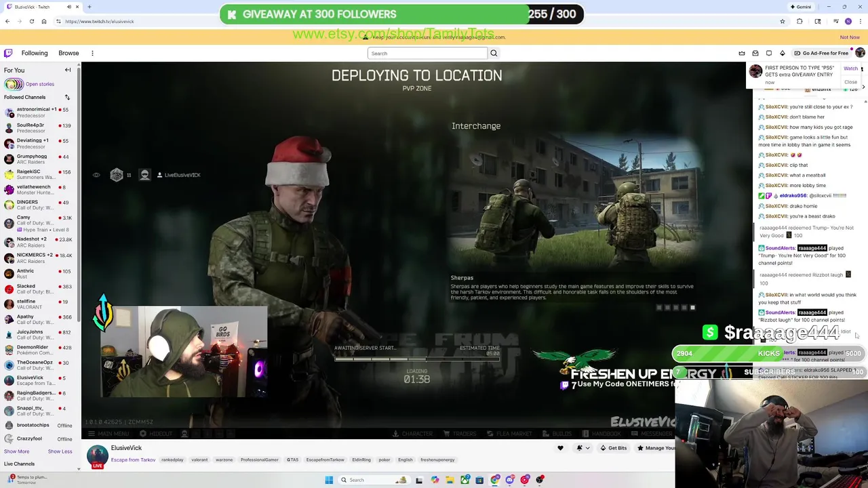The width and height of the screenshot is (868, 488).
Task: Open the weather widget on taskbar
Action: (x=27, y=479)
